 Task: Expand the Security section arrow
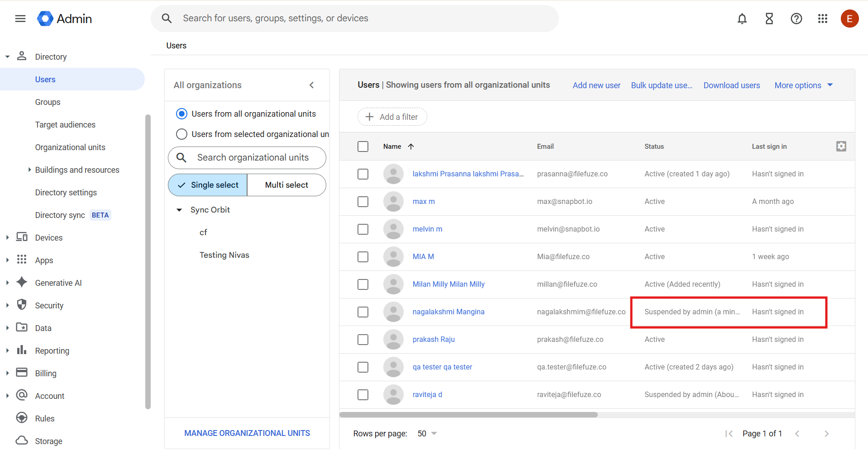point(7,306)
